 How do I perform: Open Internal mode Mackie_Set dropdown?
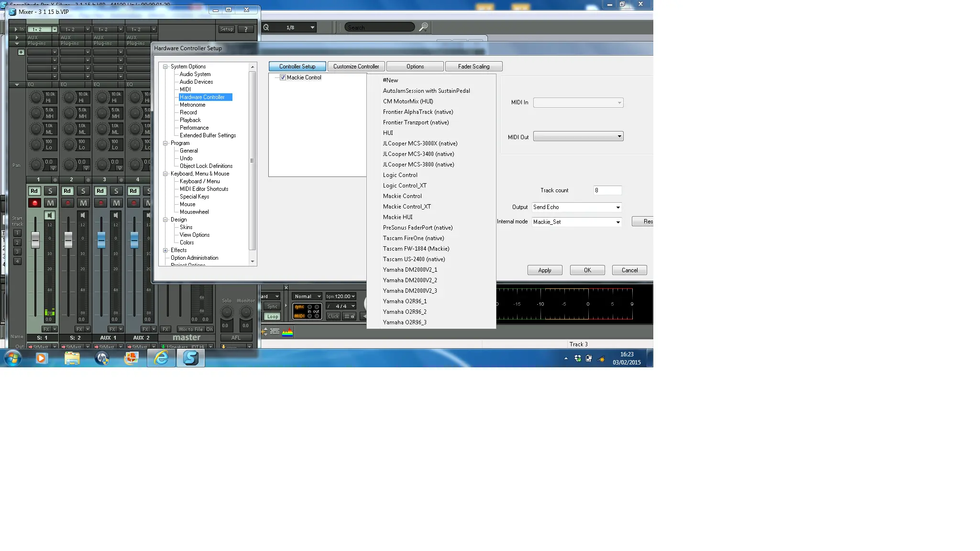577,222
